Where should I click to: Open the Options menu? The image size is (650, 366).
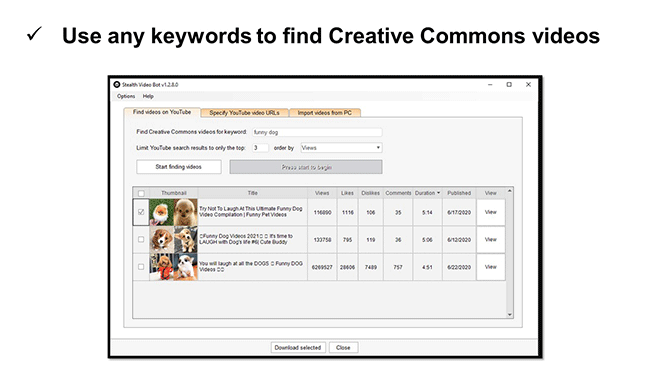[x=126, y=96]
